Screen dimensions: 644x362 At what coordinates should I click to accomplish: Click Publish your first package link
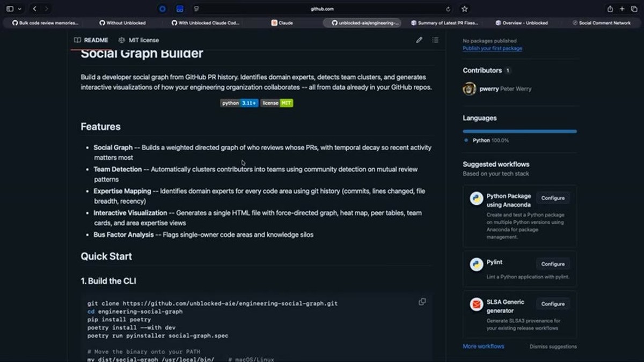pyautogui.click(x=492, y=48)
